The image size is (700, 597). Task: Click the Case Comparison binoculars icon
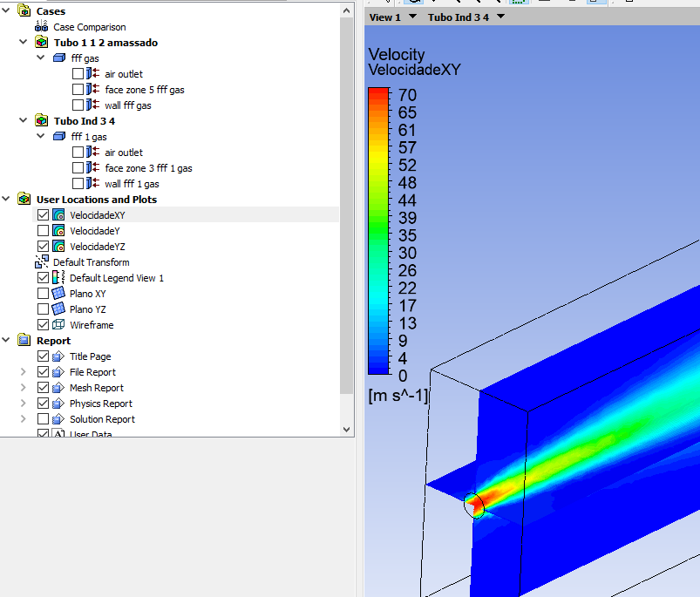point(41,27)
